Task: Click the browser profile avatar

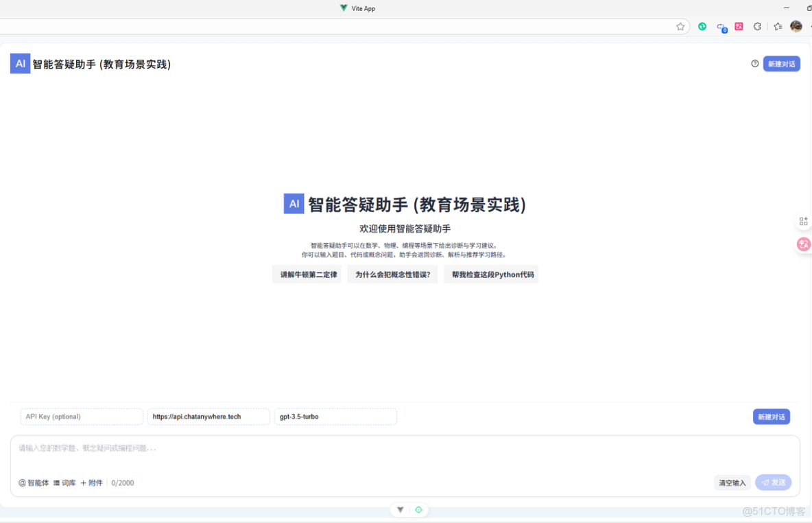Action: click(x=796, y=26)
